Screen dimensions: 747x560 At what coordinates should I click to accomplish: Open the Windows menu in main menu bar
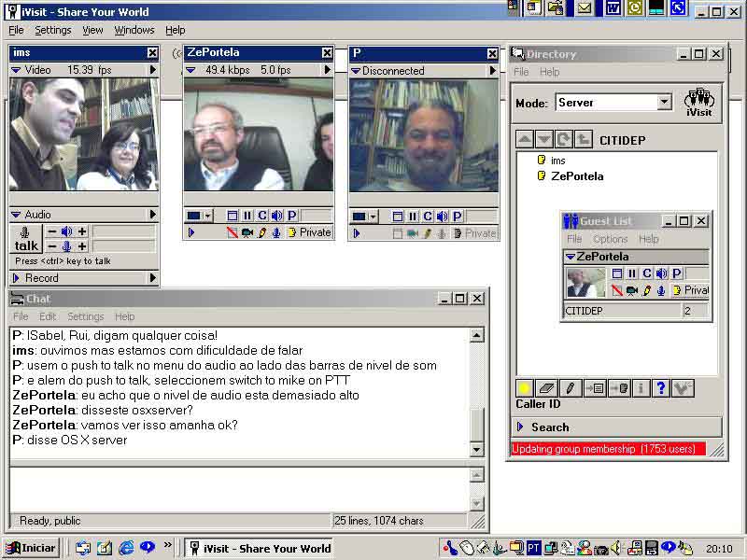coord(134,30)
